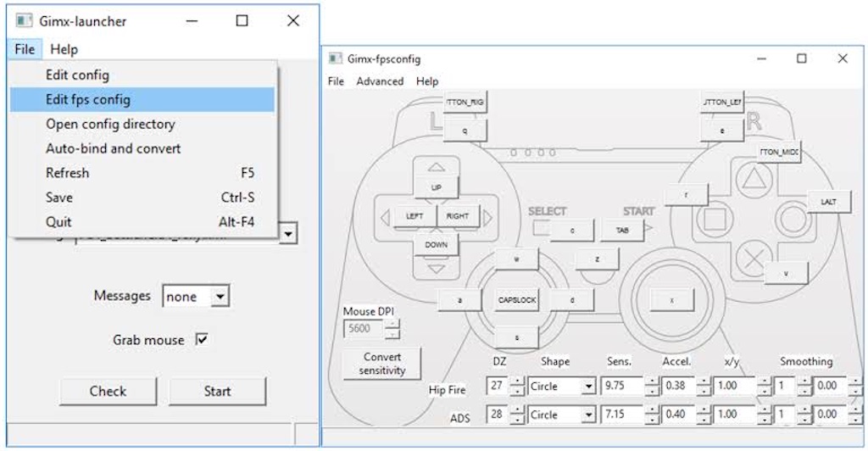Choose Open config directory
Viewport: 868px width, 451px height.
142,124
